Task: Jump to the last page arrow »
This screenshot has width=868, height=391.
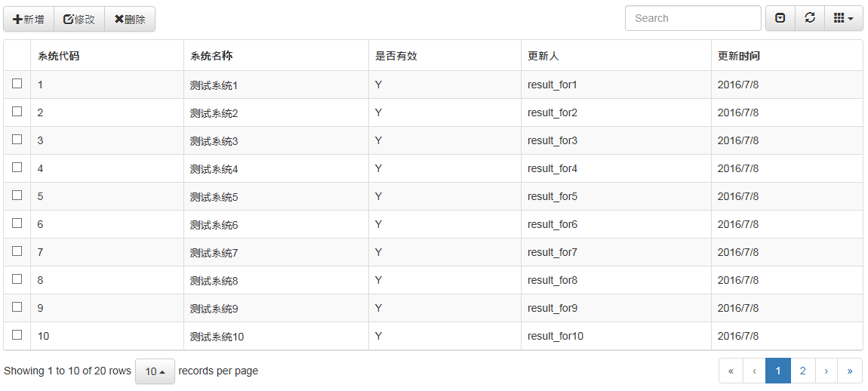Action: click(x=850, y=371)
